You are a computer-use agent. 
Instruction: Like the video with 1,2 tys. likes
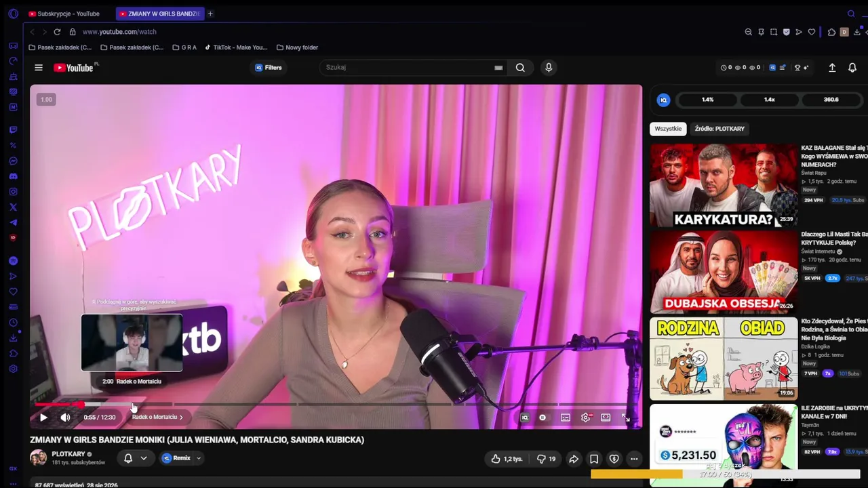click(x=507, y=459)
